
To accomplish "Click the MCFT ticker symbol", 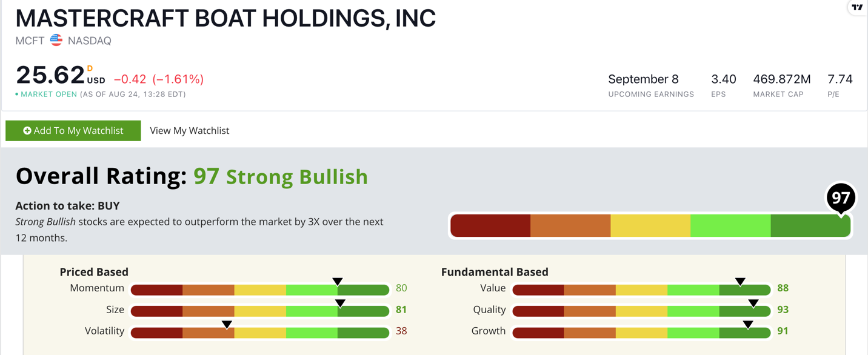I will 30,41.
